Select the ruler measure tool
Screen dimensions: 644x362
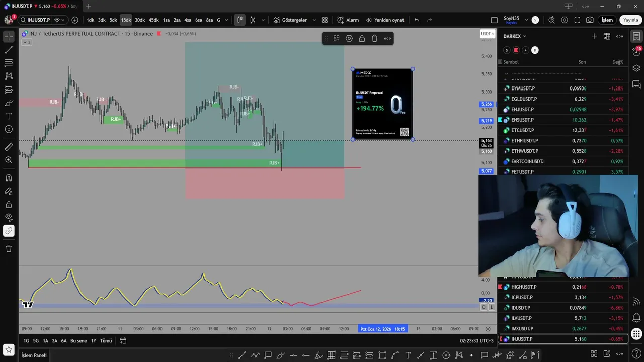point(9,147)
